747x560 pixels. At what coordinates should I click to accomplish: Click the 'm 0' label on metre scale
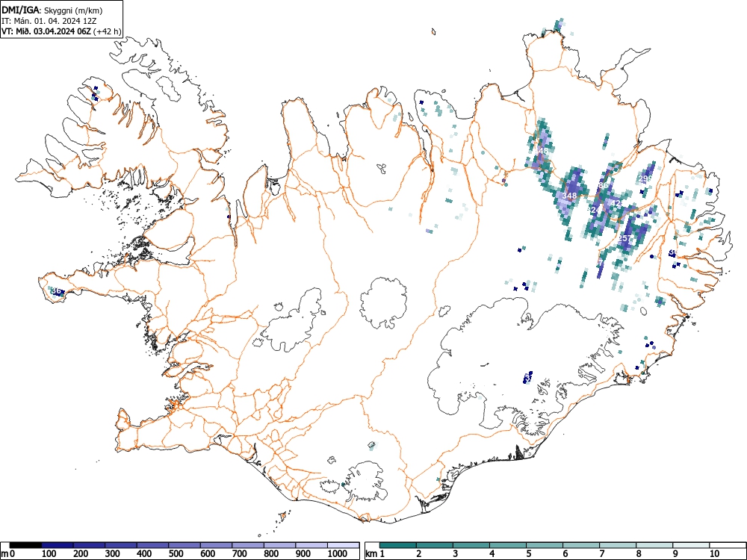click(x=9, y=554)
